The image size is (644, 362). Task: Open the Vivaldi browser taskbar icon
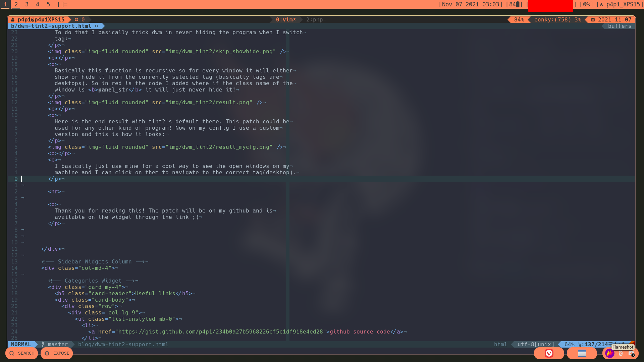549,353
